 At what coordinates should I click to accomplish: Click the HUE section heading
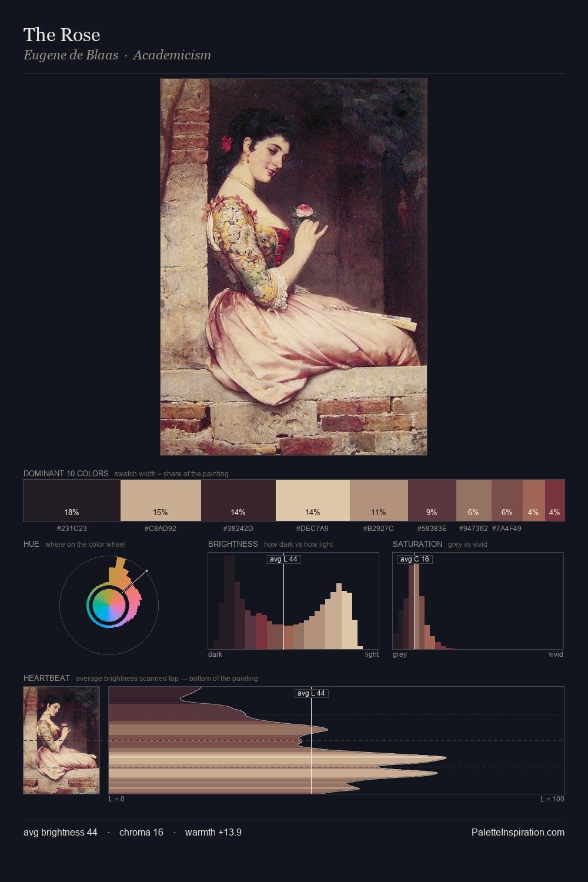(x=31, y=544)
